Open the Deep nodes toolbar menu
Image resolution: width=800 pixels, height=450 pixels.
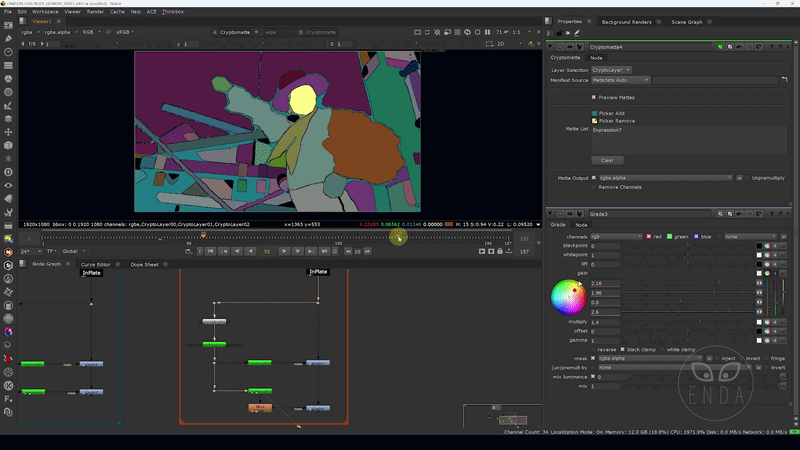pyautogui.click(x=8, y=172)
